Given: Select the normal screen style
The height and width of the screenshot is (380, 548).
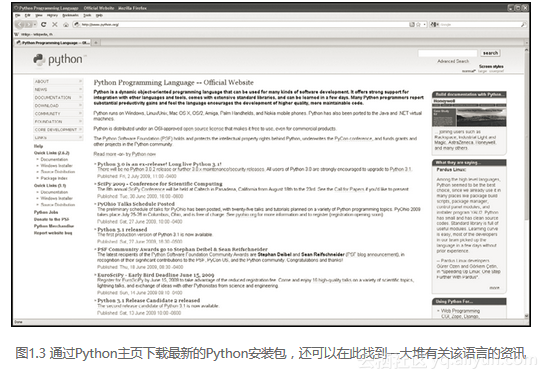Looking at the screenshot, I should 469,71.
